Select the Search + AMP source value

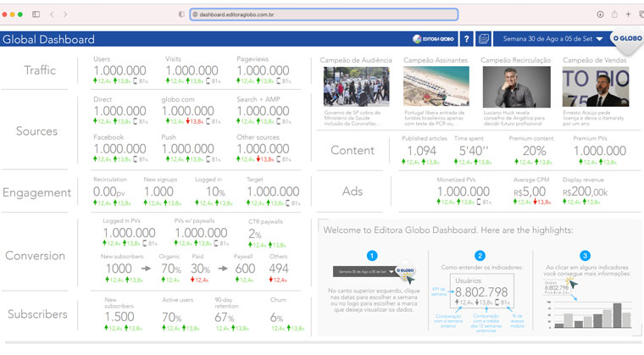point(263,111)
